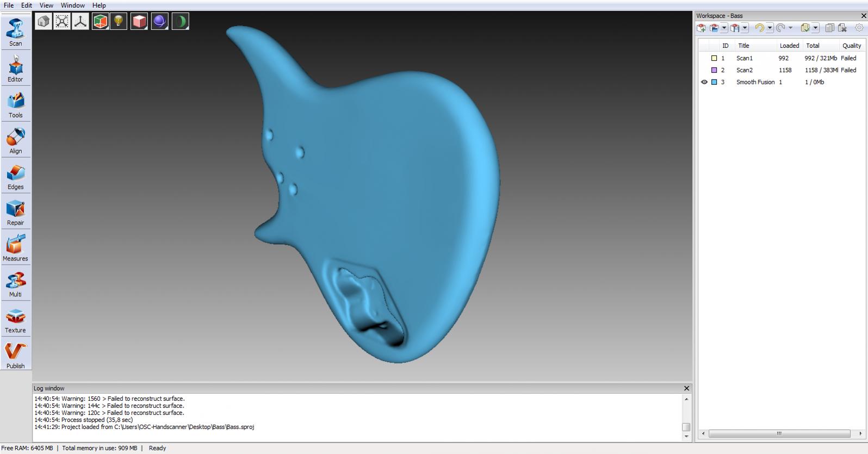
Task: Select the Smooth Fusion row title
Action: point(755,82)
